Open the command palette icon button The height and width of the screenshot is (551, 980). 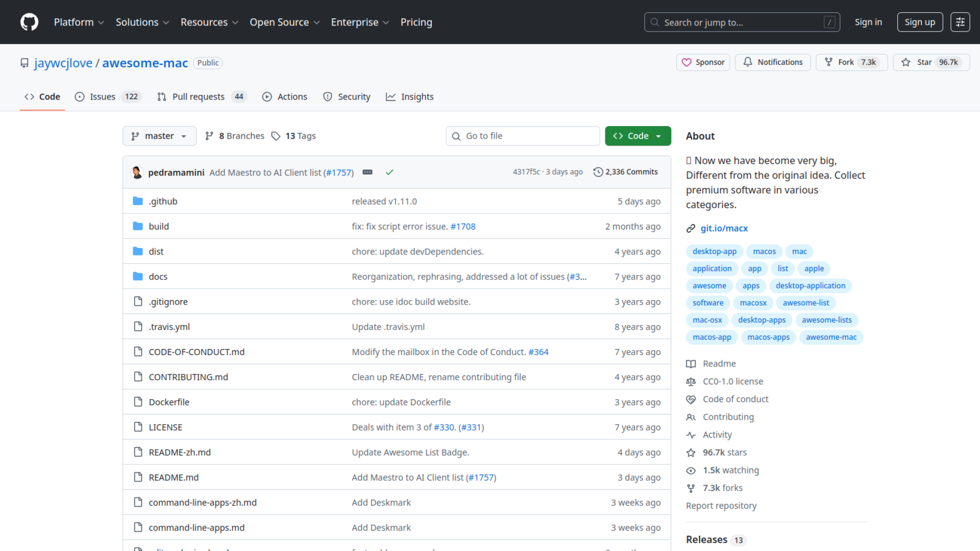click(960, 22)
